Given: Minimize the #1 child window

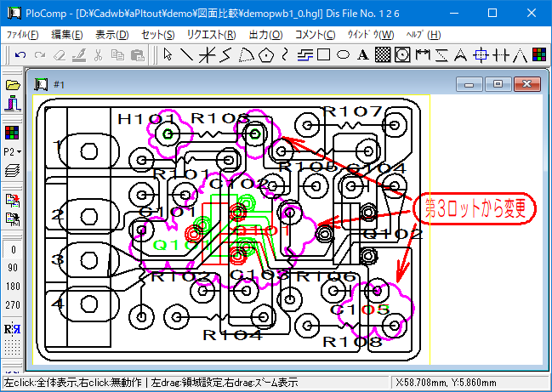Looking at the screenshot, I should [469, 84].
